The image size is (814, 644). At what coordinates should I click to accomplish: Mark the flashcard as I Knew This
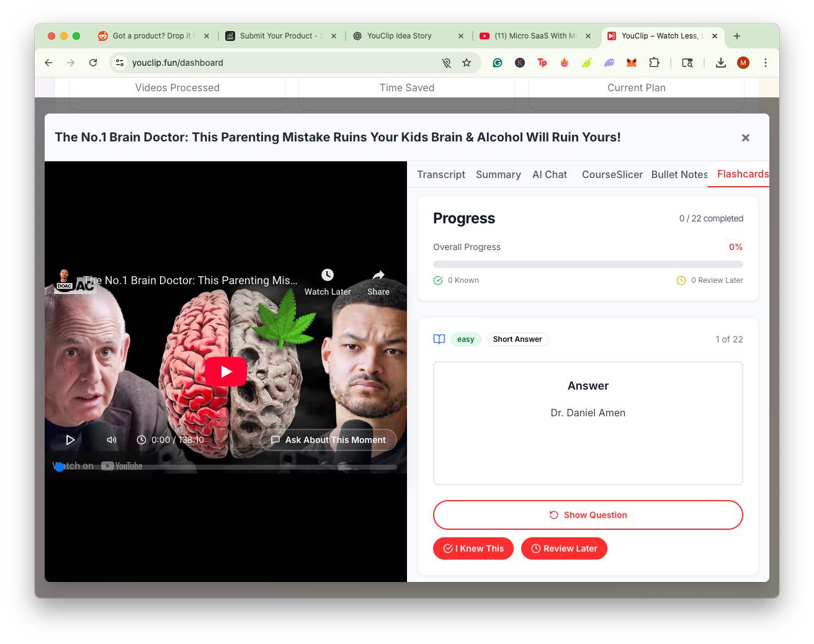(x=473, y=548)
